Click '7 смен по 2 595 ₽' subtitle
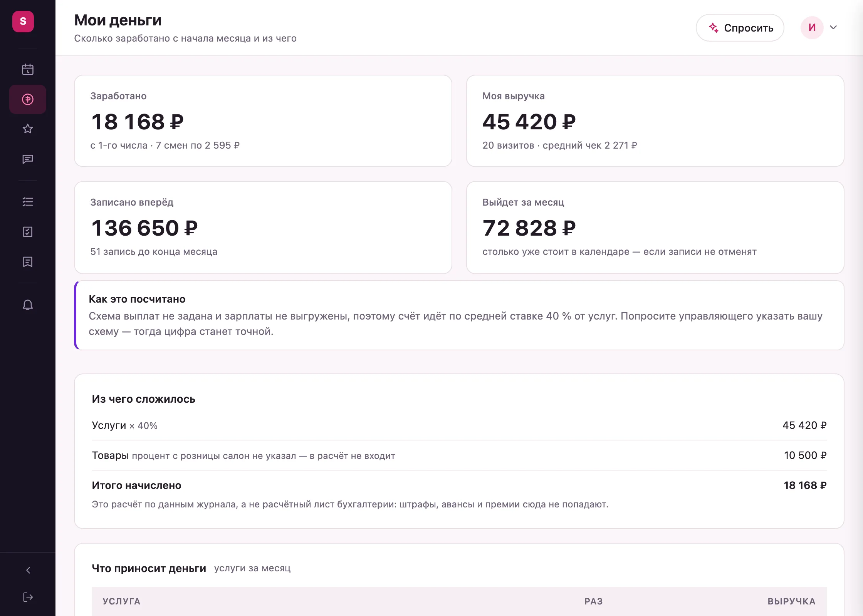This screenshot has height=616, width=863. click(198, 146)
